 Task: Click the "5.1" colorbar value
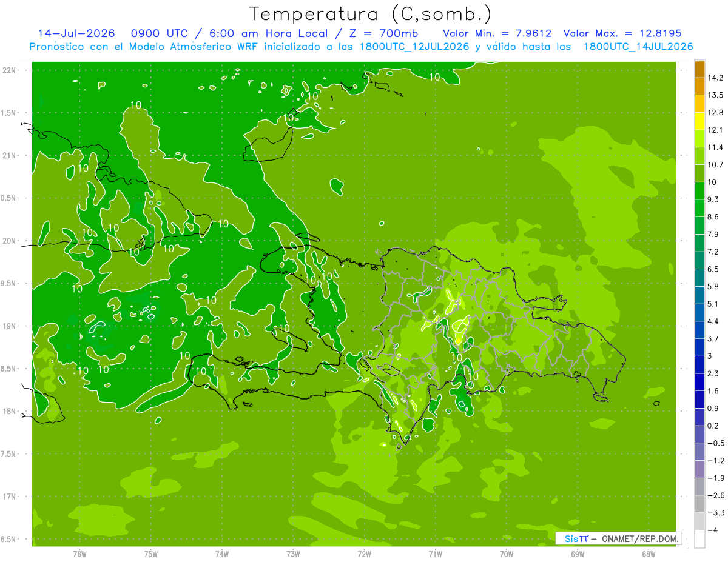pyautogui.click(x=713, y=304)
